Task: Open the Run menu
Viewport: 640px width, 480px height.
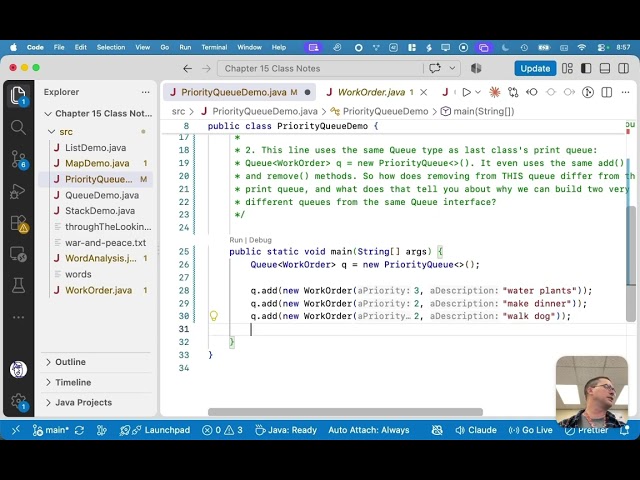Action: (x=185, y=47)
